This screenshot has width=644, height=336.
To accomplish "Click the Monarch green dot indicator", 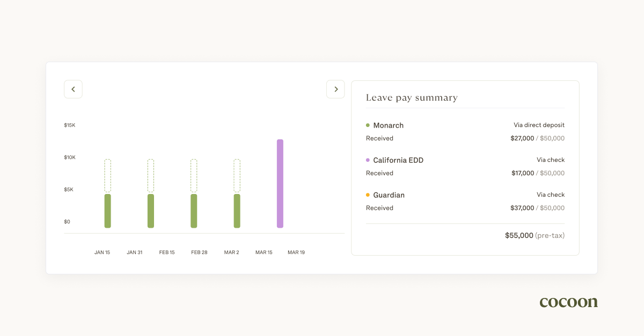I will click(x=368, y=125).
